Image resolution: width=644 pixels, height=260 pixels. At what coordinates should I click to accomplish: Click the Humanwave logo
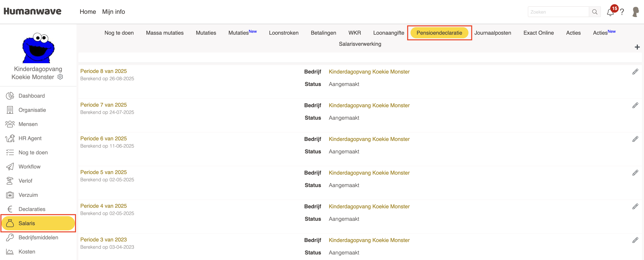pyautogui.click(x=33, y=11)
